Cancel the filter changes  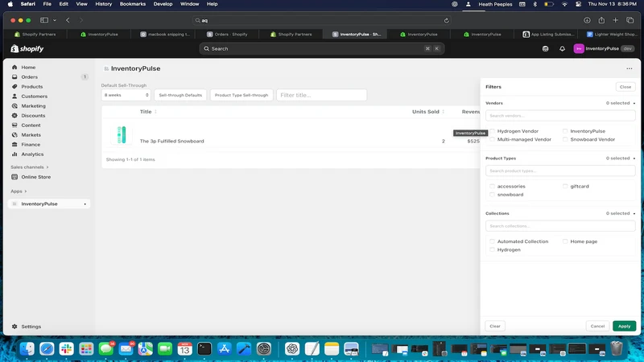tap(597, 326)
